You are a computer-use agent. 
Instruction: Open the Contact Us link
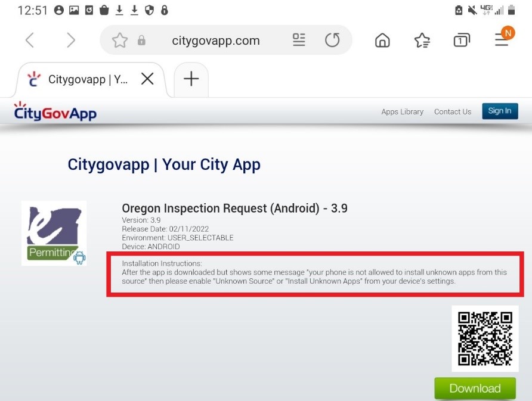(452, 112)
